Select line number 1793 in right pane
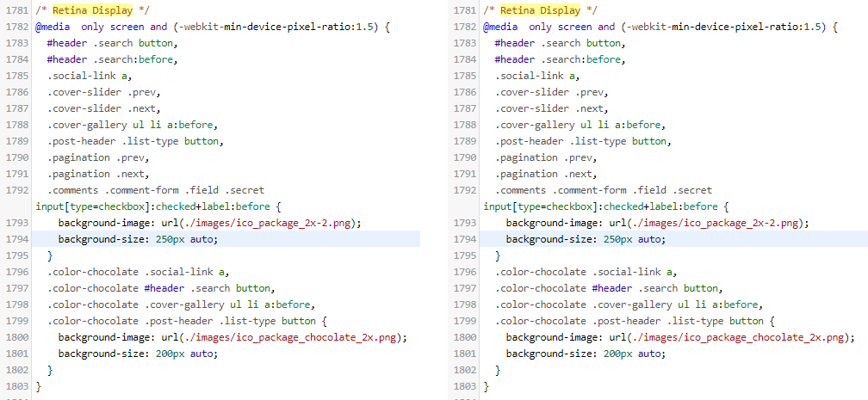The image size is (868, 400). (464, 223)
